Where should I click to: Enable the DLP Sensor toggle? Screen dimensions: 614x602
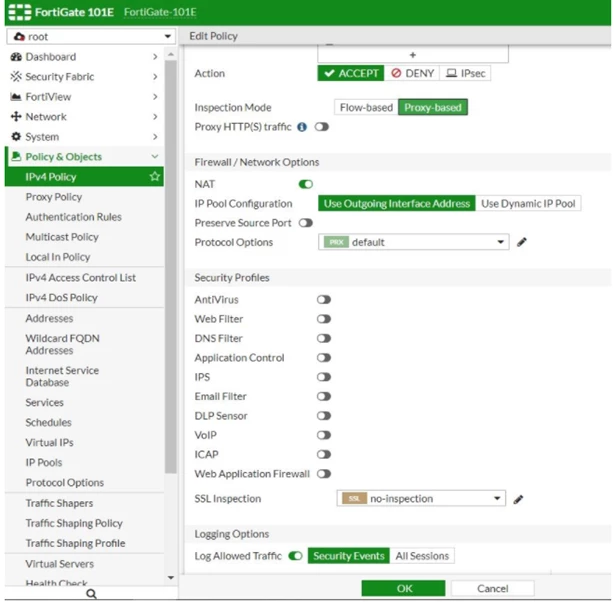click(x=324, y=416)
